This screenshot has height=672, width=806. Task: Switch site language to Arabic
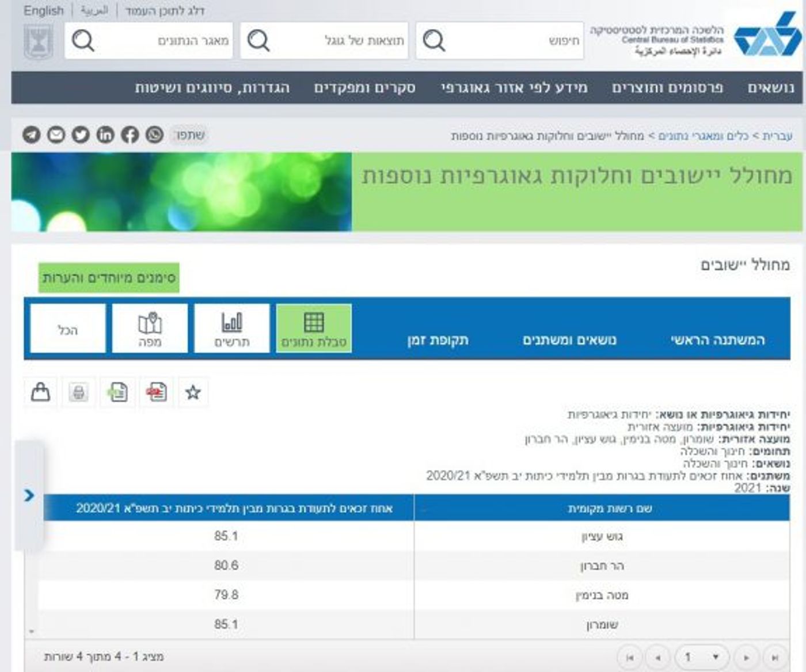94,10
